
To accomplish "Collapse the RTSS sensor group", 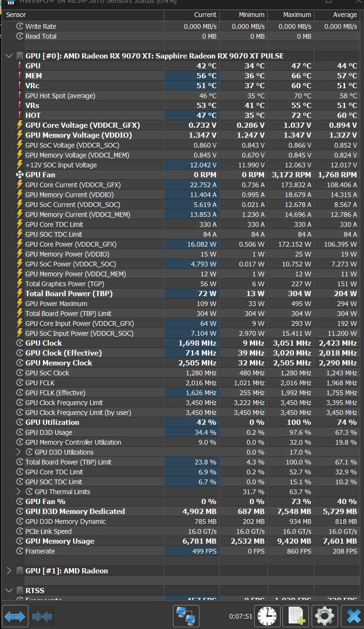I will [8, 591].
